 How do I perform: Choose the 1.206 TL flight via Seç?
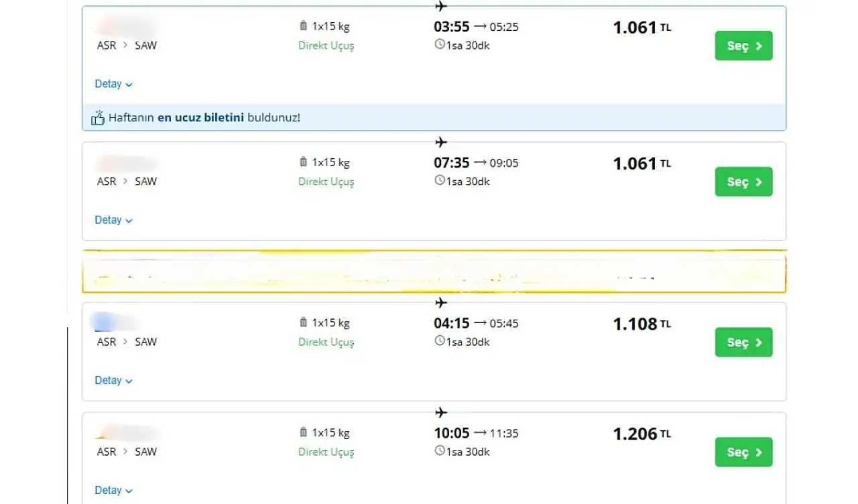[x=743, y=452]
